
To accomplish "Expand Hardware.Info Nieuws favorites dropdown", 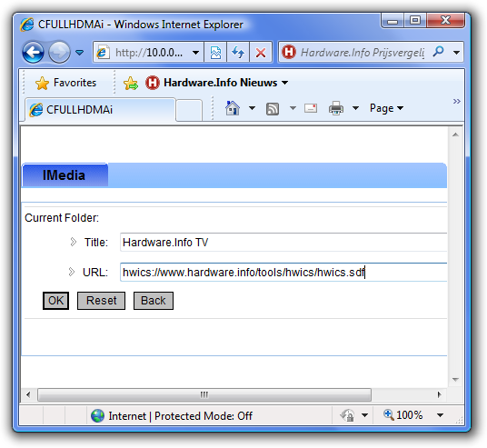I will click(x=284, y=83).
